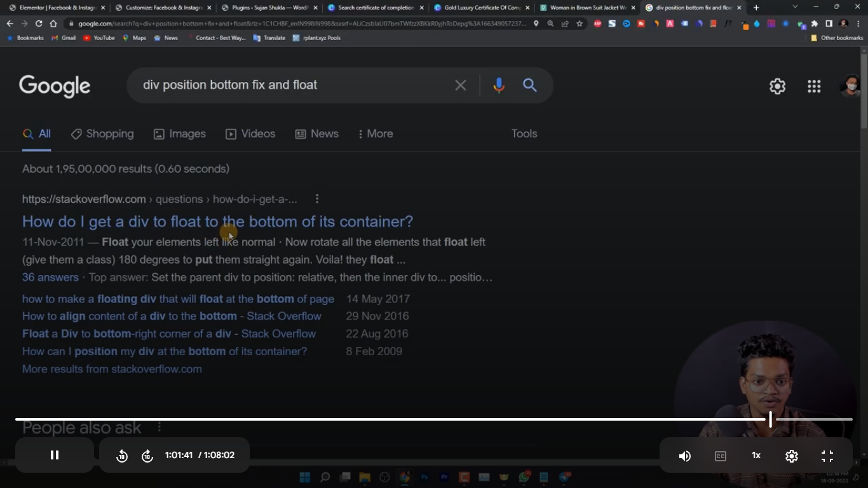Click More results from stackoverflow.com
This screenshot has width=868, height=488.
(x=112, y=369)
